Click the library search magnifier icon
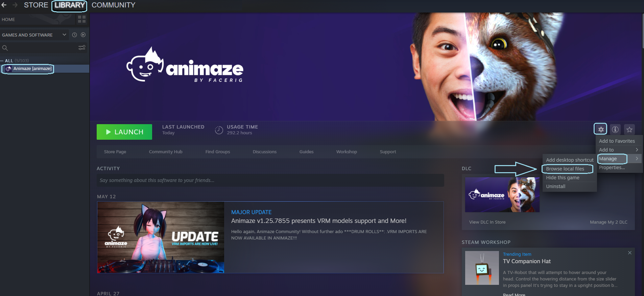Viewport: 644px width, 296px height. [x=5, y=48]
